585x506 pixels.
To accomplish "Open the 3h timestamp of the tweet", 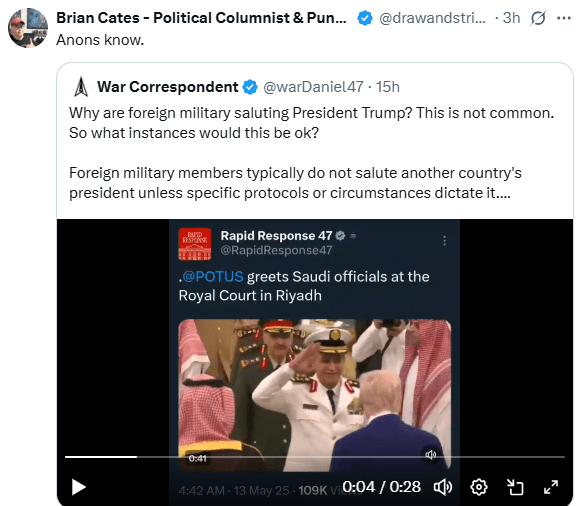I will 511,18.
